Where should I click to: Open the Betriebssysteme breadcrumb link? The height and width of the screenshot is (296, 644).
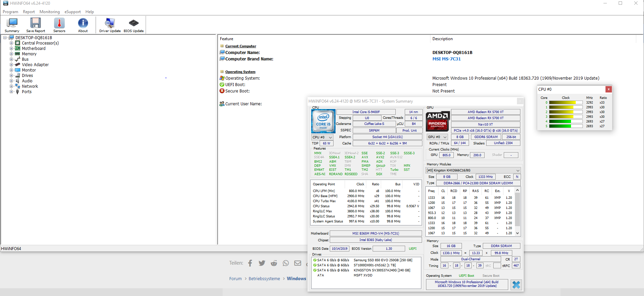coord(264,279)
